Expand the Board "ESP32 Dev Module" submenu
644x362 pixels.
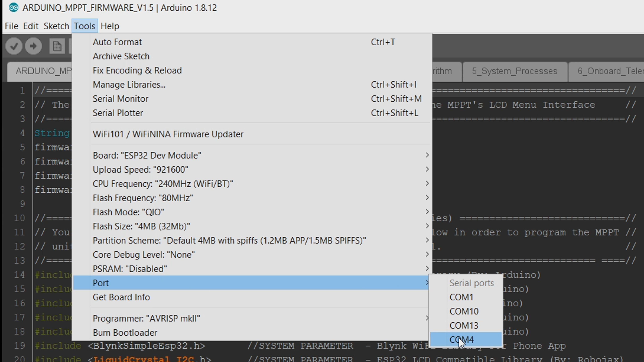147,155
